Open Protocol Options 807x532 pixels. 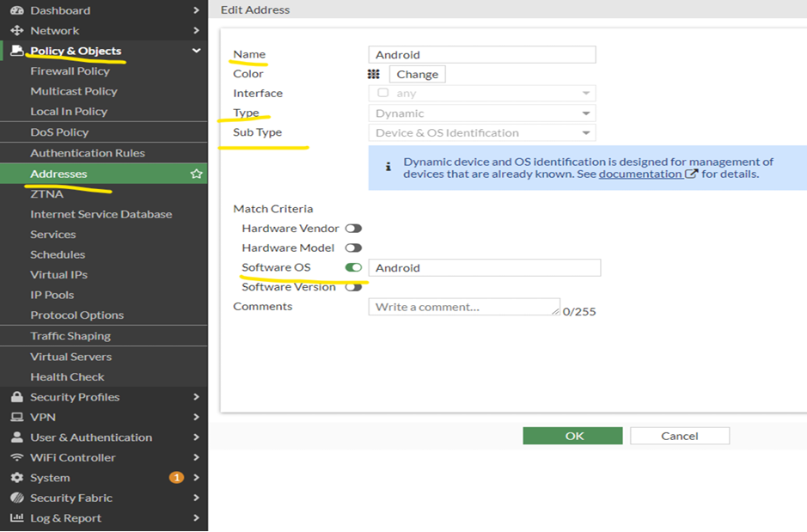coord(76,315)
